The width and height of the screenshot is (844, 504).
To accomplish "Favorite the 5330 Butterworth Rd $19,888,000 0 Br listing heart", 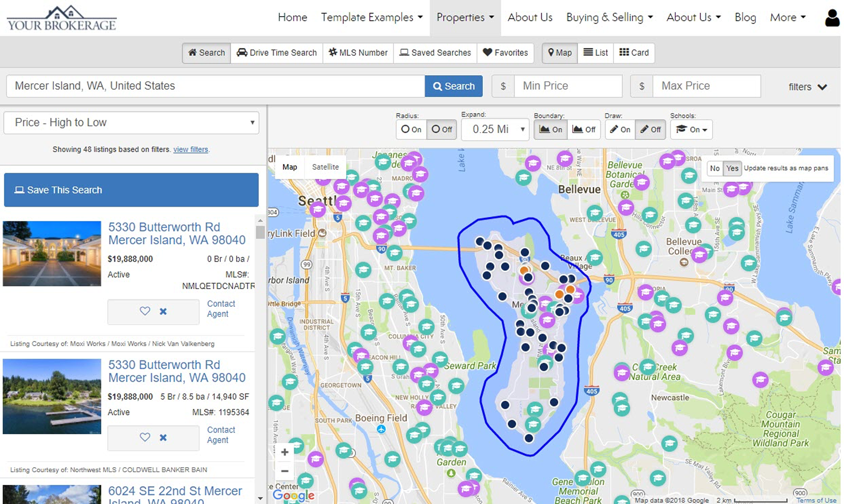I will [145, 311].
